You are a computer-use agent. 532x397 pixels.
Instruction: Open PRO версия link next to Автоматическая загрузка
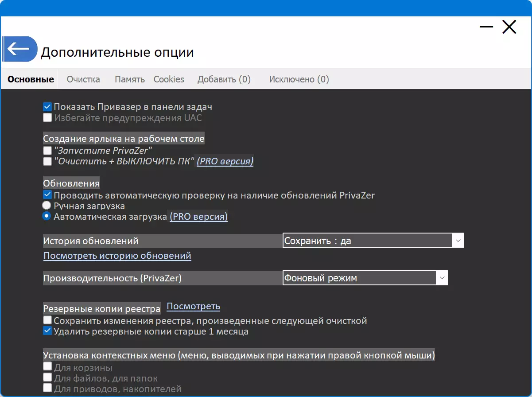coord(199,217)
